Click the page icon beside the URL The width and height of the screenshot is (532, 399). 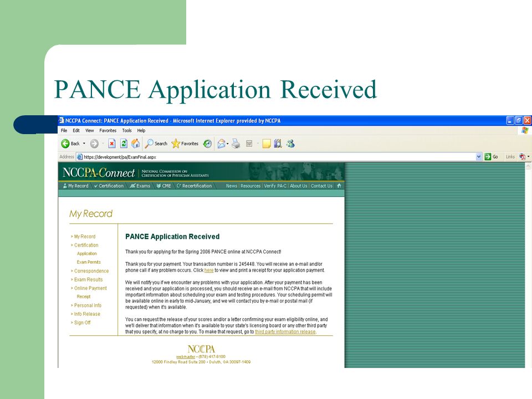click(x=80, y=157)
